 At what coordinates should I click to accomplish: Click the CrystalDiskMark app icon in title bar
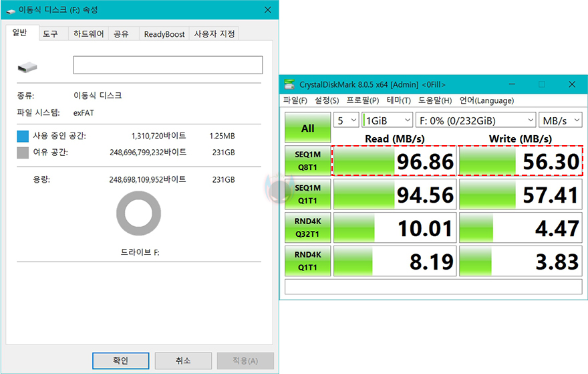pyautogui.click(x=289, y=84)
